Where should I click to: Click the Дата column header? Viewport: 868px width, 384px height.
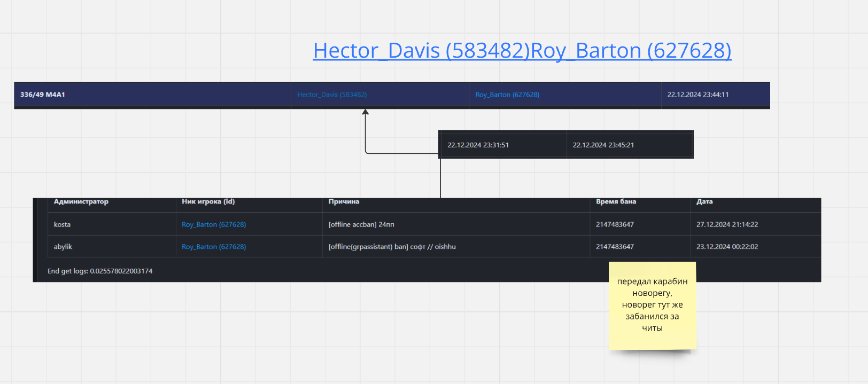tap(704, 202)
